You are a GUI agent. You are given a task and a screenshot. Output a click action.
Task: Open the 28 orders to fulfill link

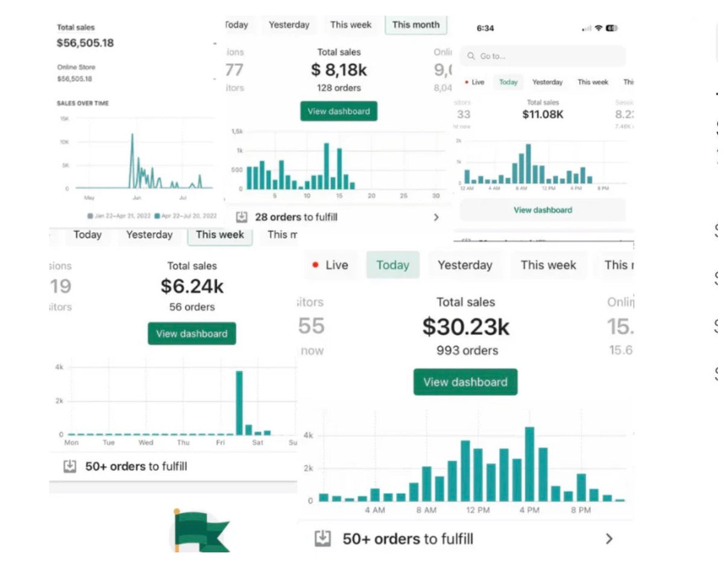[x=296, y=217]
